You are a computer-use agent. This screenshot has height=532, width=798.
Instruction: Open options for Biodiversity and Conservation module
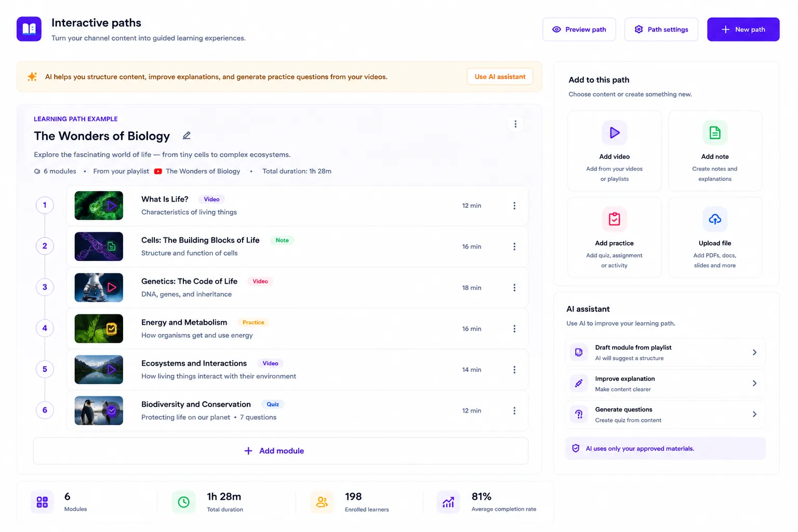(514, 411)
